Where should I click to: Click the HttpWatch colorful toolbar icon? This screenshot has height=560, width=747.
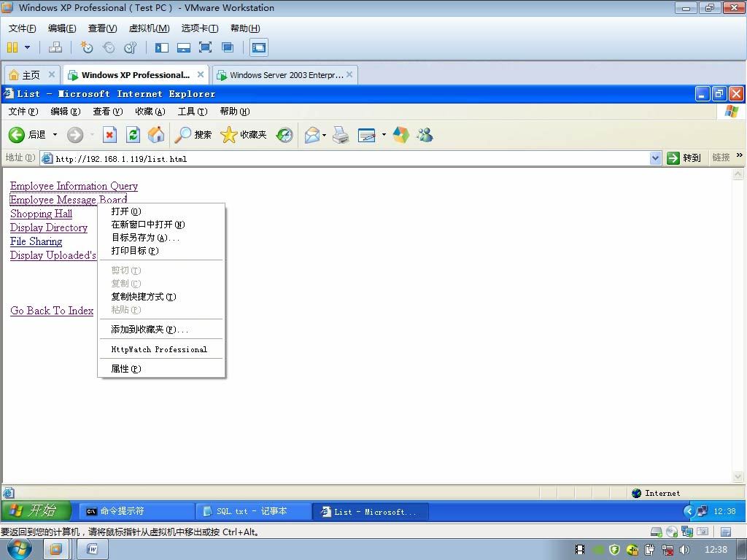(400, 135)
